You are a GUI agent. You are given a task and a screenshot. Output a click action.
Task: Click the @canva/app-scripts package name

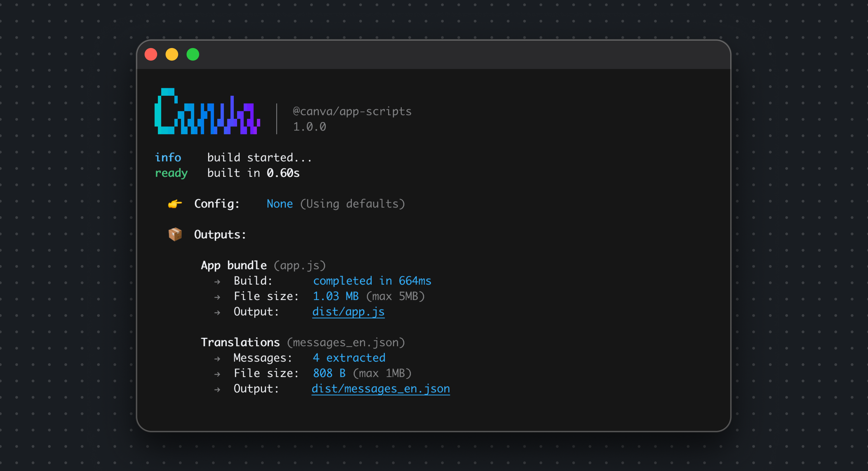352,111
